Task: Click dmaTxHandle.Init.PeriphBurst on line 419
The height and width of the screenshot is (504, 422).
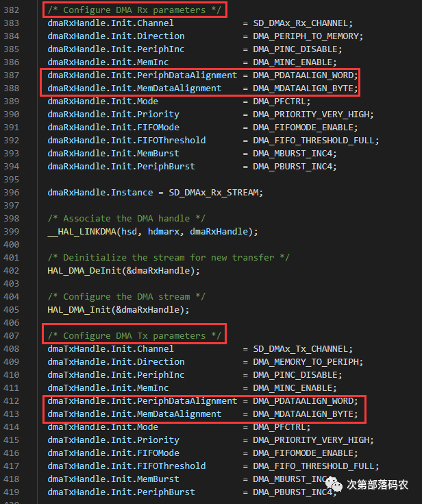Action: [121, 492]
